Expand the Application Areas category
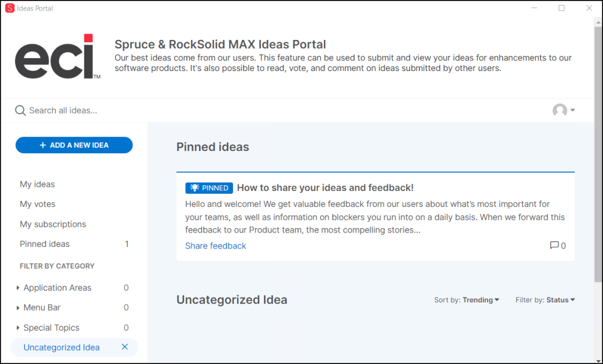This screenshot has width=603, height=364. [x=18, y=288]
